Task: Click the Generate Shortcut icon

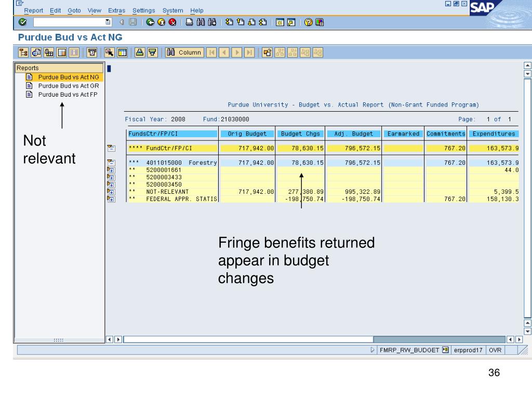Action: [x=291, y=22]
